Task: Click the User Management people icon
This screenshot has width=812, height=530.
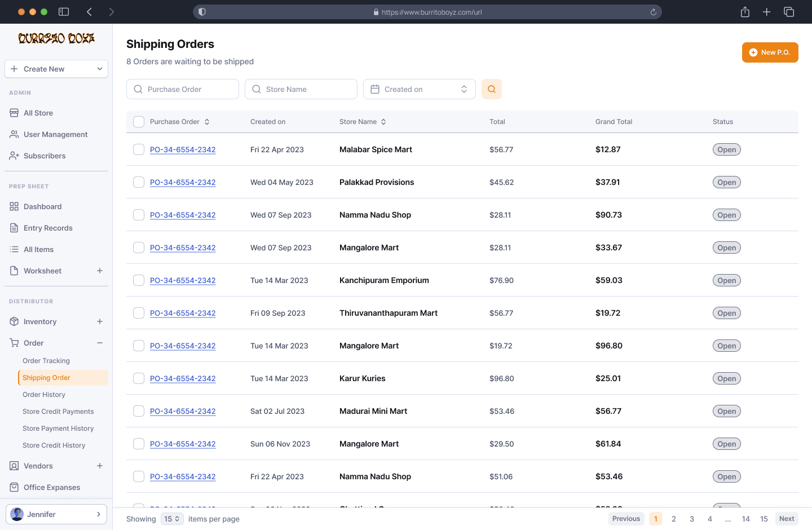Action: (x=14, y=134)
